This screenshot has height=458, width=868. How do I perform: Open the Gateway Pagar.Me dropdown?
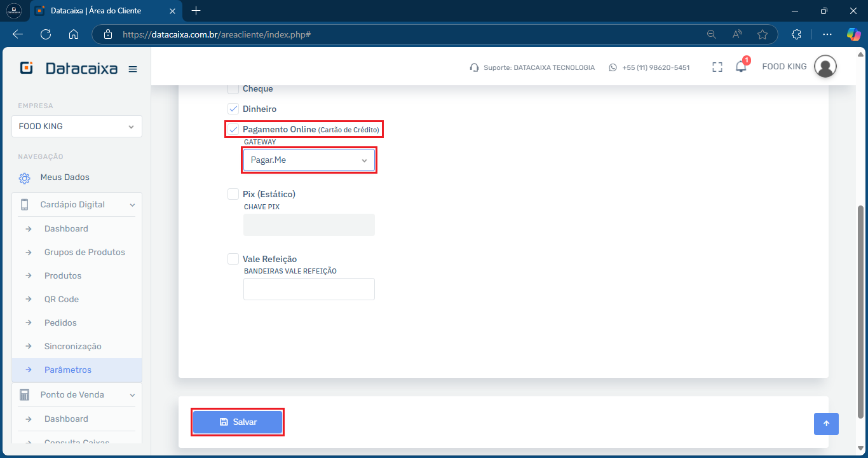pyautogui.click(x=309, y=160)
